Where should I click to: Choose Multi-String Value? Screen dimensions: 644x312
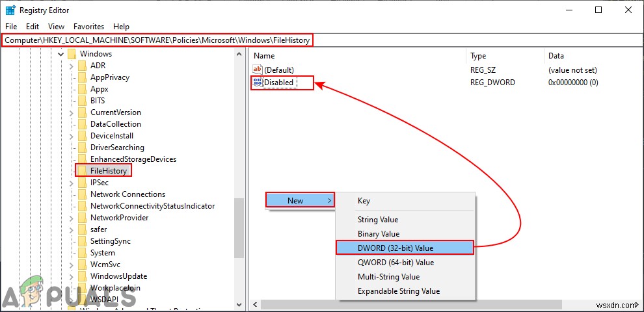tap(405, 277)
